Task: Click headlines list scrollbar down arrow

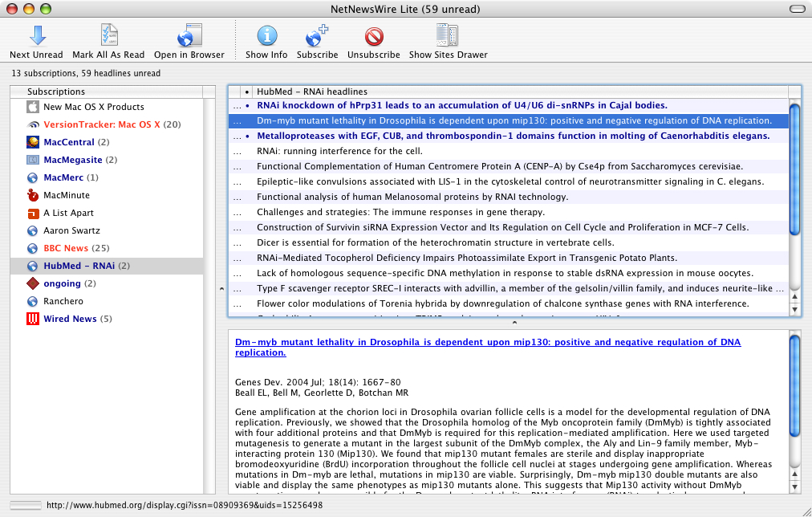Action: [795, 310]
